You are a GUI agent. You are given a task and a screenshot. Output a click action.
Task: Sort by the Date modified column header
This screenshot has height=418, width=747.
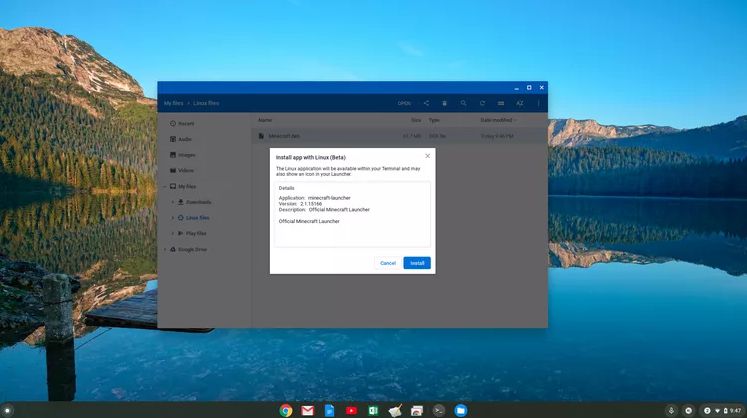coord(496,120)
